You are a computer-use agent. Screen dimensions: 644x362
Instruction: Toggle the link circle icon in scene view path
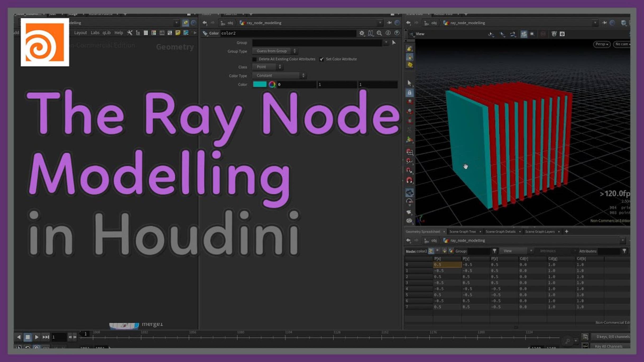click(612, 23)
